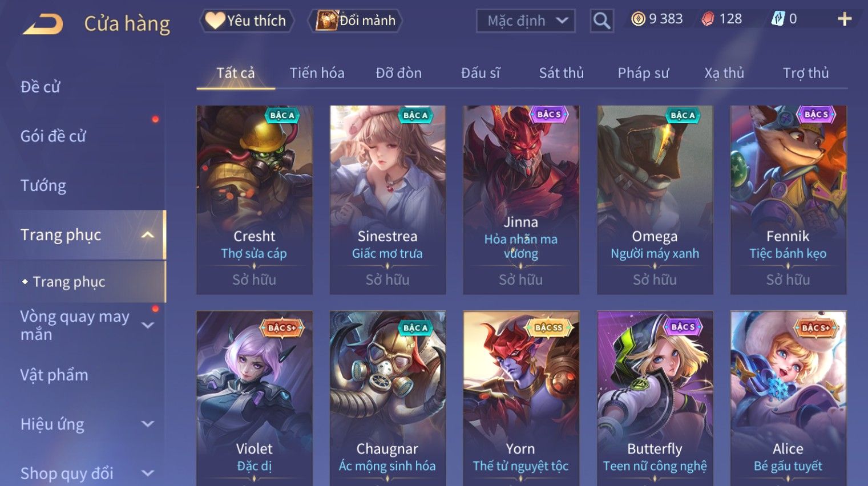Image resolution: width=868 pixels, height=486 pixels.
Task: Select the Sát thủ tab
Action: (x=562, y=73)
